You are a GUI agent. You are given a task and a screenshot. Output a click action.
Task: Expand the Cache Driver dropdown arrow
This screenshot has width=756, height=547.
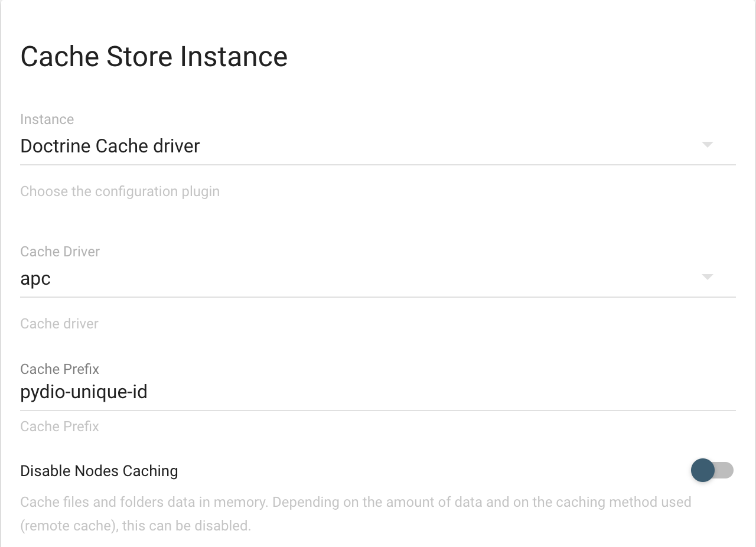tap(707, 277)
